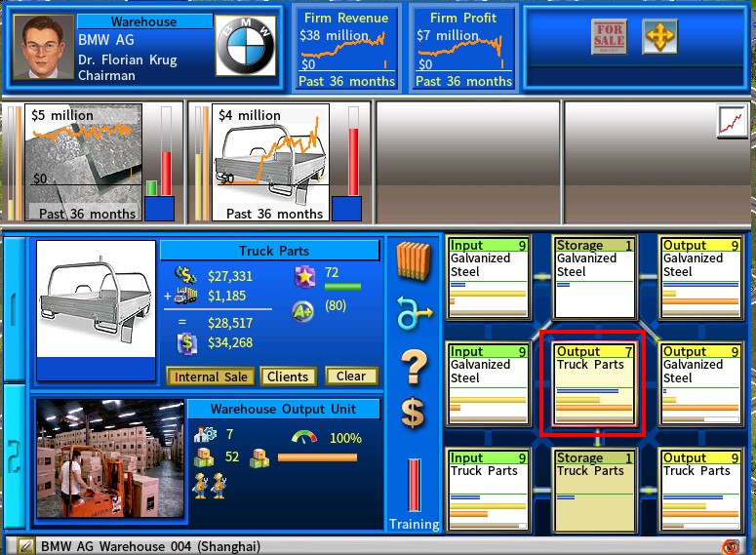Switch to side tab 2
756x555 pixels.
click(x=14, y=456)
